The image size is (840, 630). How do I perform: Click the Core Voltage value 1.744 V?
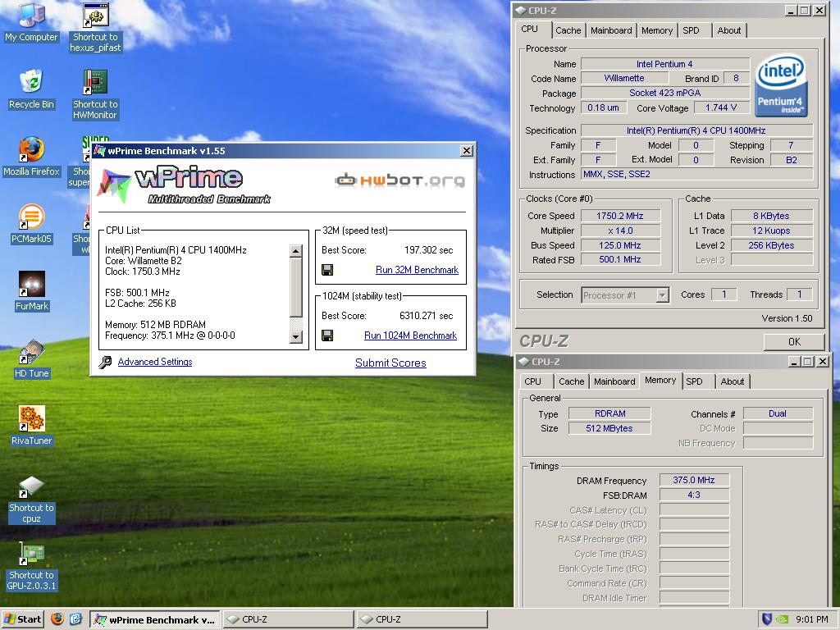click(721, 107)
